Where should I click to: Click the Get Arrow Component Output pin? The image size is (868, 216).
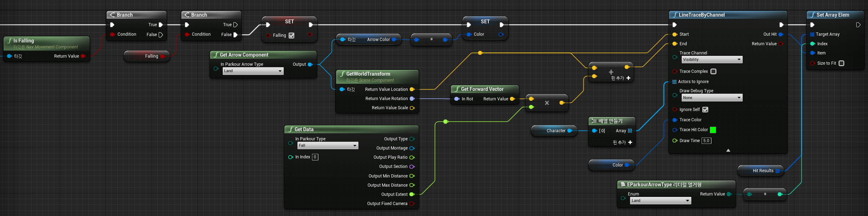(x=310, y=64)
